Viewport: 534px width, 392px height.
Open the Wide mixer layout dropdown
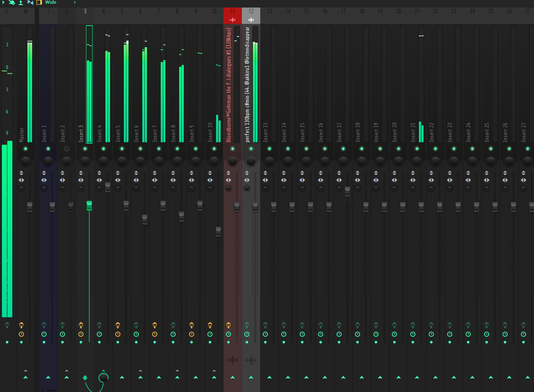pos(51,3)
